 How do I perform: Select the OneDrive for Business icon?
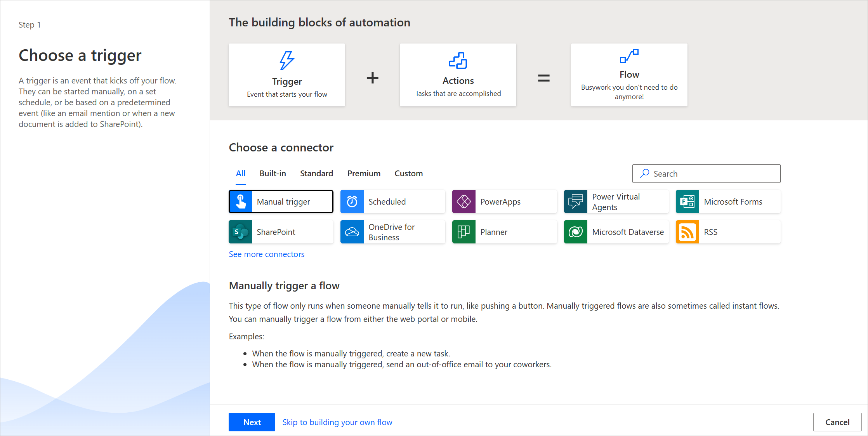(x=353, y=231)
